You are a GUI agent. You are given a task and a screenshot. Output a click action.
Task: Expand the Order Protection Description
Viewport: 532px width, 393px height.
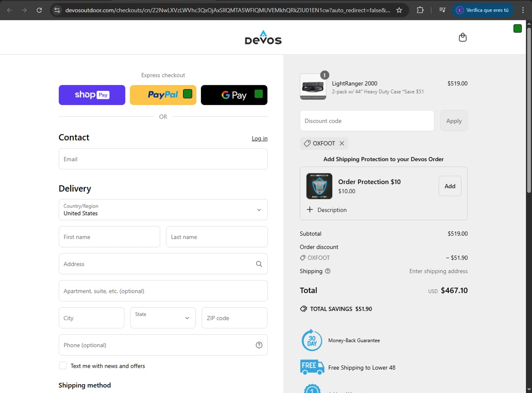click(x=327, y=210)
